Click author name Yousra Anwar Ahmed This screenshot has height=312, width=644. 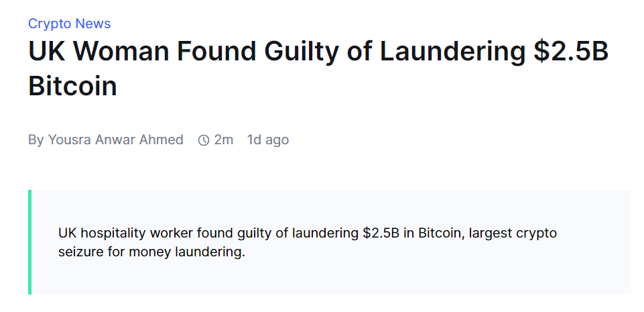pos(115,140)
